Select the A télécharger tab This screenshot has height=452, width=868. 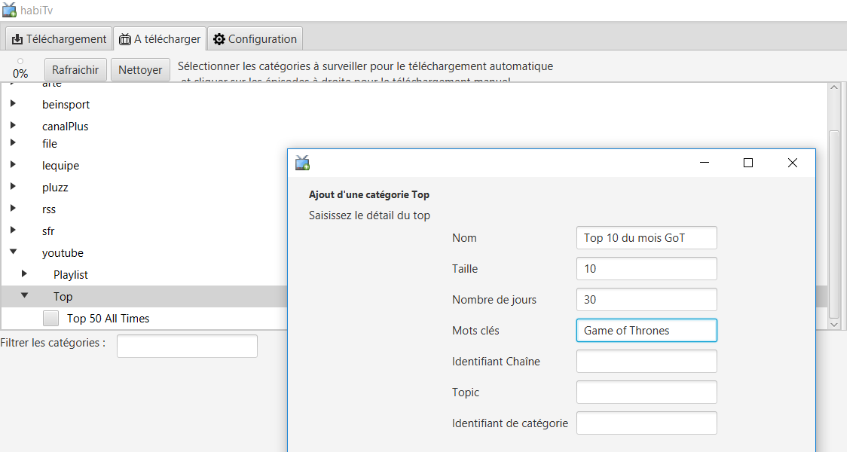160,39
